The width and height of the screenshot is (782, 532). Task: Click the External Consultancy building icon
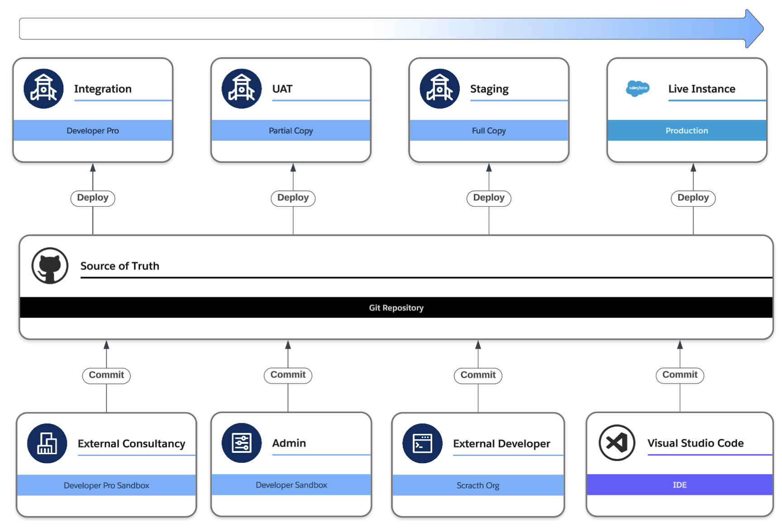coord(47,443)
